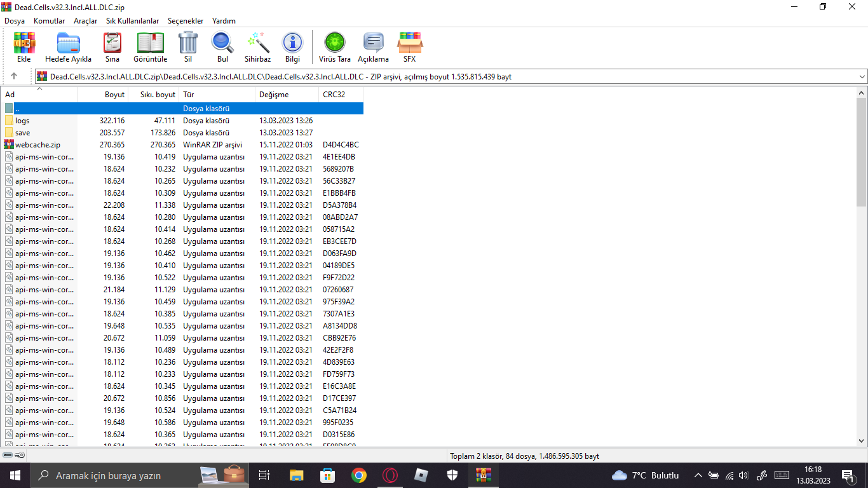Open the Windows Start menu
This screenshot has height=488, width=868.
(15, 475)
